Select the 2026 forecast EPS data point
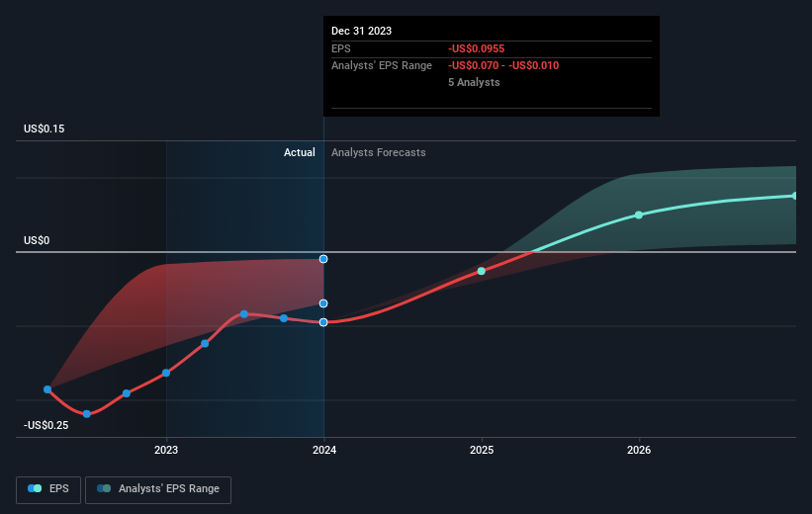Image resolution: width=812 pixels, height=514 pixels. [x=639, y=214]
